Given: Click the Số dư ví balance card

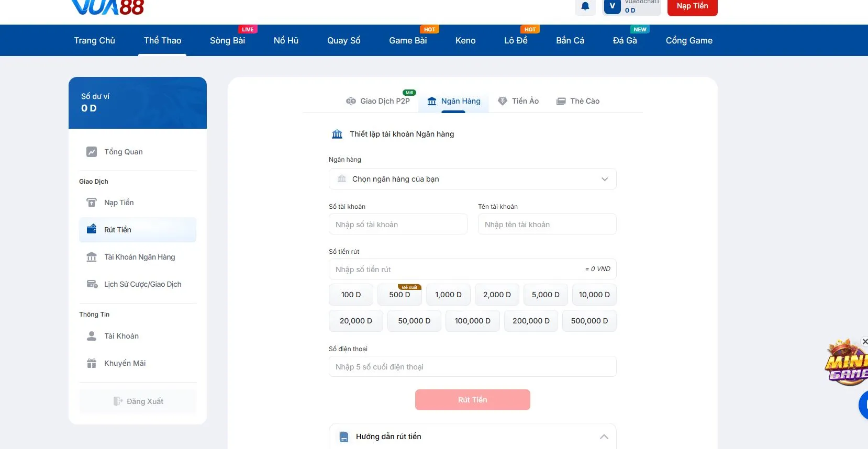Looking at the screenshot, I should tap(138, 103).
